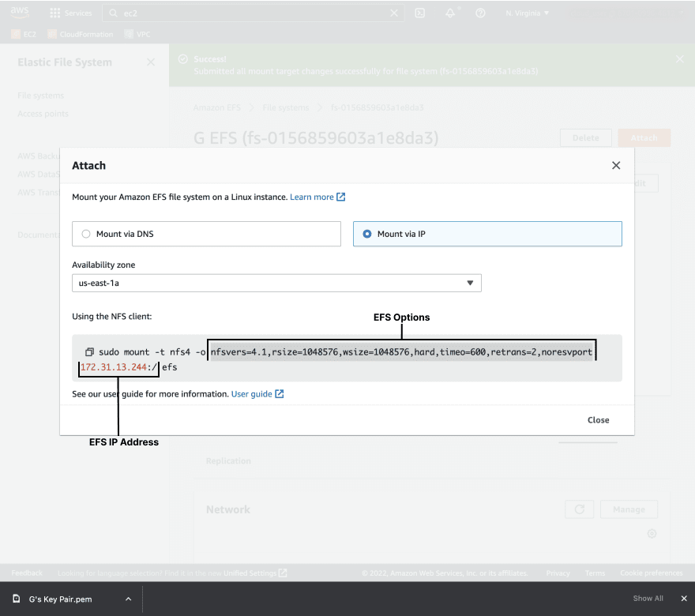
Task: Open Cookie preferences
Action: coord(652,573)
